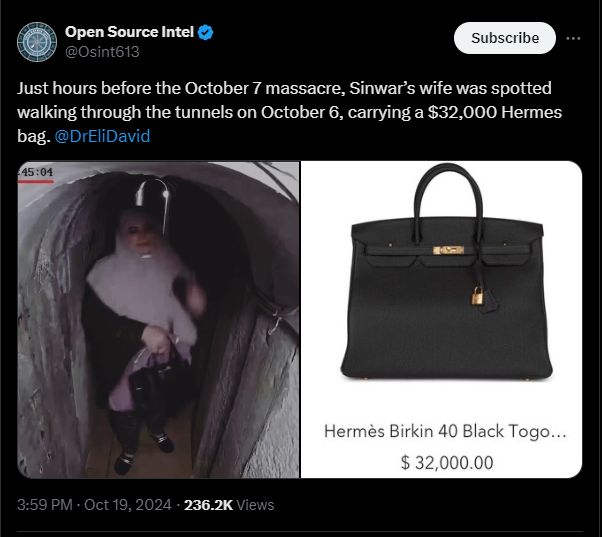Subscribe to Open Source Intel
Image resolution: width=602 pixels, height=537 pixels.
[x=505, y=38]
